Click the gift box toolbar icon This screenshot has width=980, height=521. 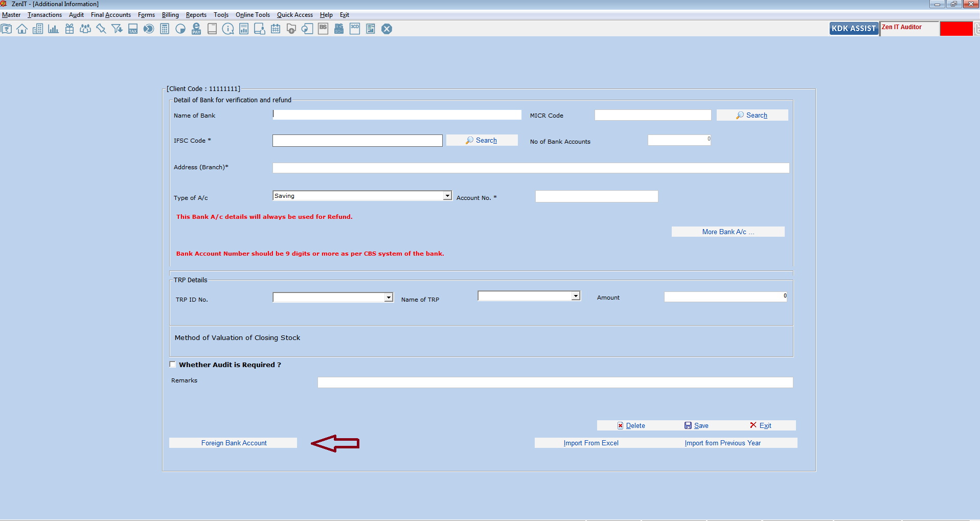(x=70, y=29)
